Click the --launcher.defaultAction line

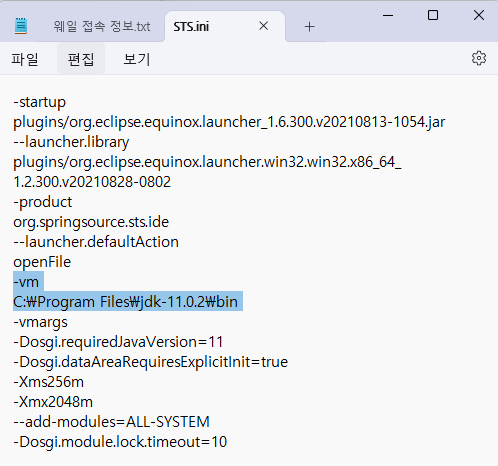coord(96,242)
